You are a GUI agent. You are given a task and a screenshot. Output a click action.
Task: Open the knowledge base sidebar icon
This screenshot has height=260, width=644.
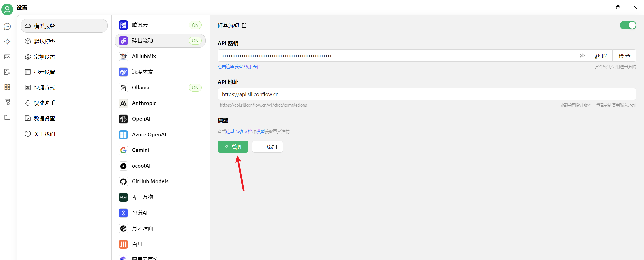(x=7, y=102)
